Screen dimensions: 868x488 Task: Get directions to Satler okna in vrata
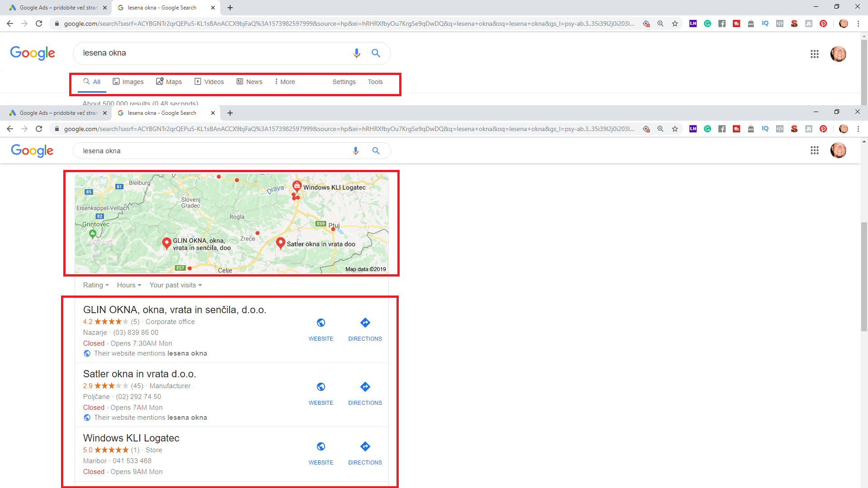point(365,387)
